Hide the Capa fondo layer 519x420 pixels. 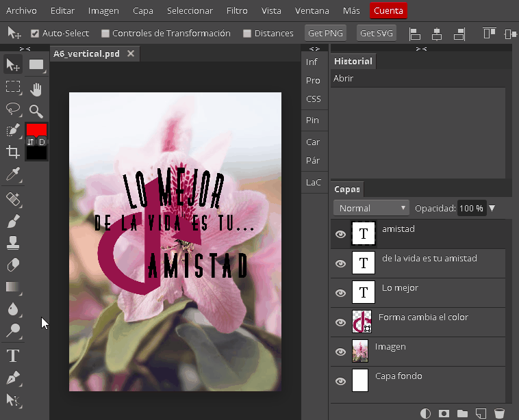tap(340, 381)
